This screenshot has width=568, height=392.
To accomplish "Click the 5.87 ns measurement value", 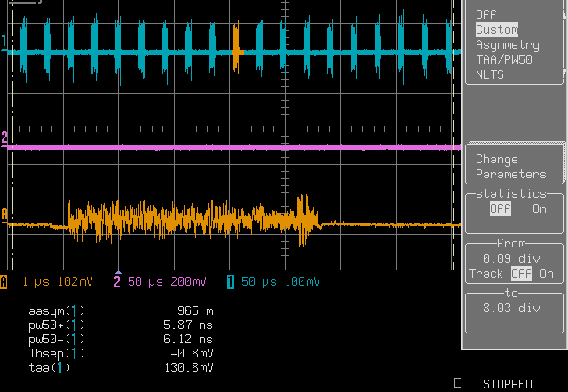I will 188,325.
